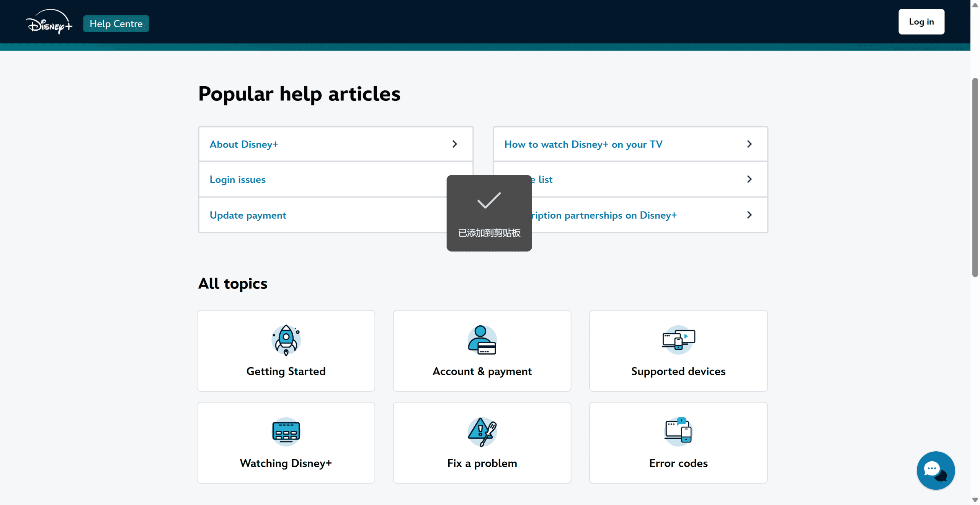Open the Update payment article
Viewport: 980px width, 505px height.
pyautogui.click(x=248, y=215)
